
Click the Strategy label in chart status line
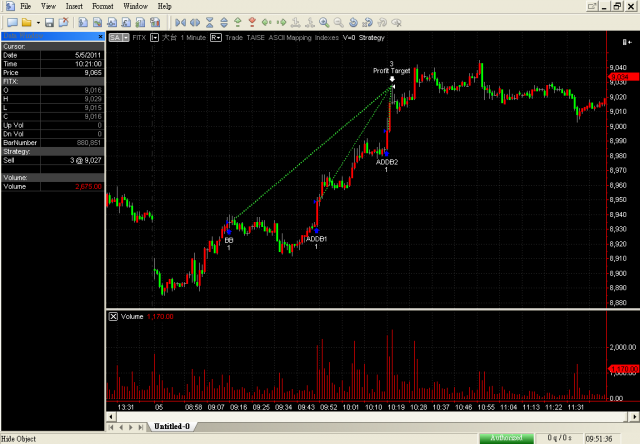(x=371, y=38)
